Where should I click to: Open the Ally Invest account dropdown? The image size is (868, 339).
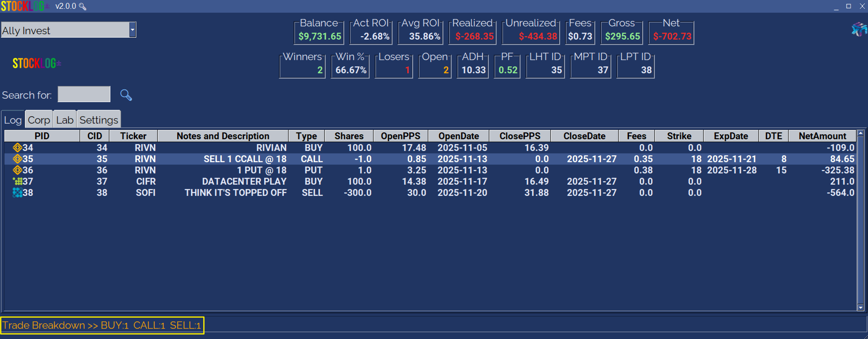[132, 30]
